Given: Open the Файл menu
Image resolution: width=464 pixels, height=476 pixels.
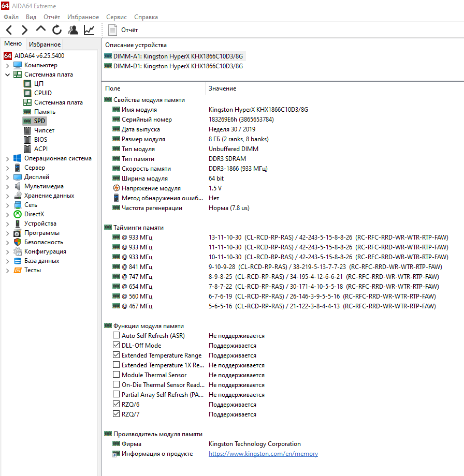Looking at the screenshot, I should (x=11, y=17).
